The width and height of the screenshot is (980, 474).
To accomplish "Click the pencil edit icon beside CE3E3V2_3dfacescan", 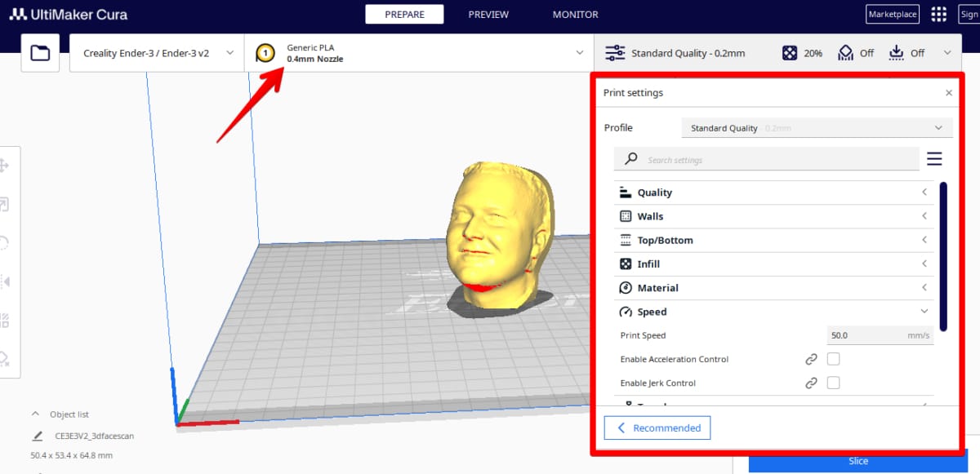I will point(38,436).
